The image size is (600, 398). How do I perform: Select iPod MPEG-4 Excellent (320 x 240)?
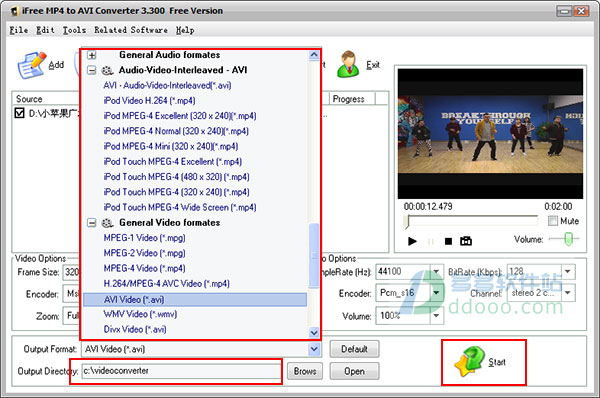180,116
